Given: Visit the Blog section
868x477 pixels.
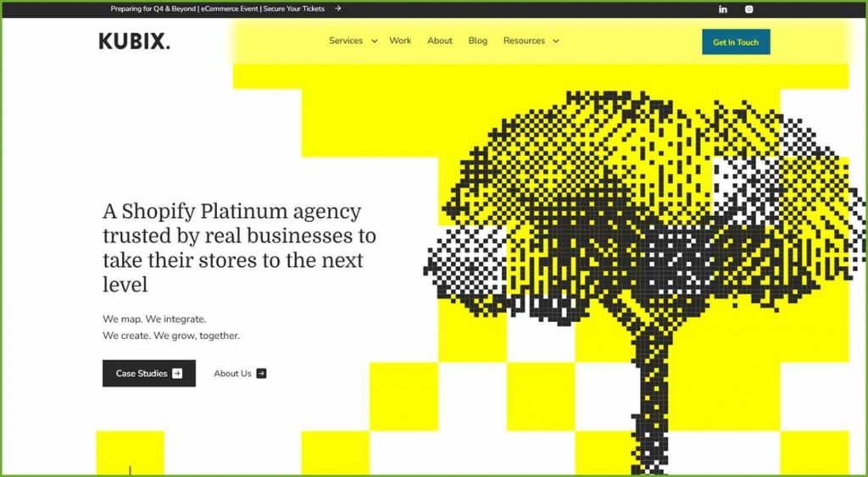Looking at the screenshot, I should pos(478,41).
